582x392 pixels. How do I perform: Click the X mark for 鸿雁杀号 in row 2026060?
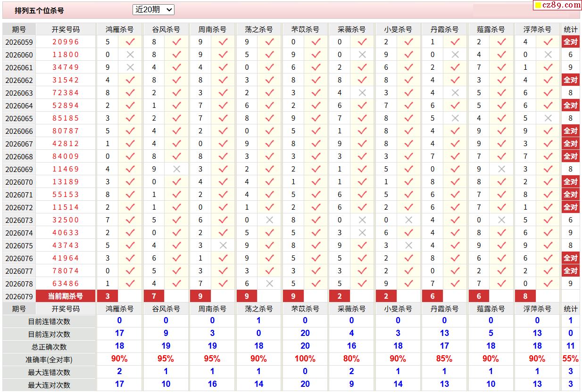click(130, 55)
